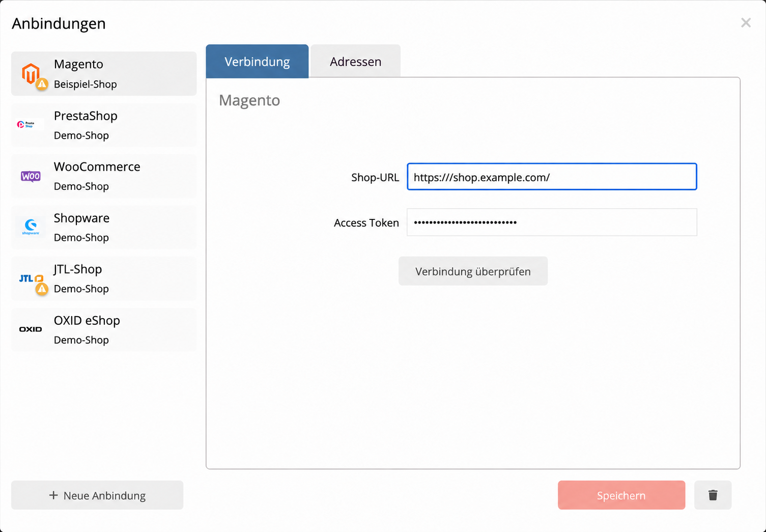Delete connection with the trash icon
The image size is (766, 532).
713,495
